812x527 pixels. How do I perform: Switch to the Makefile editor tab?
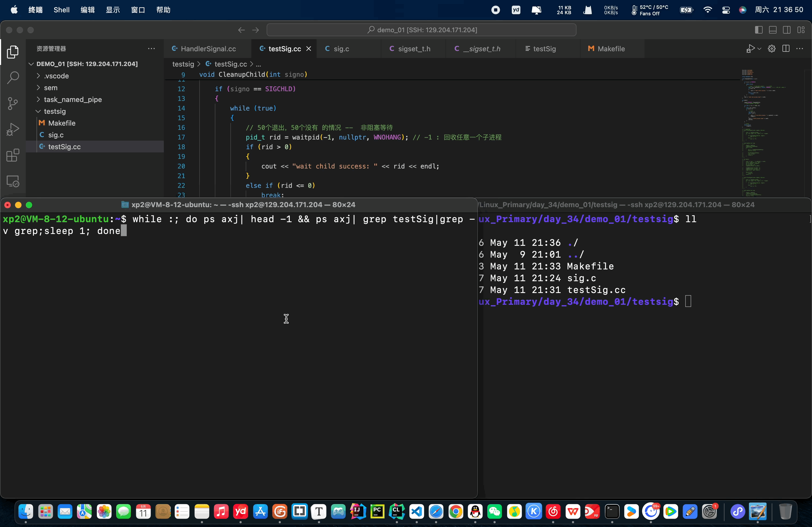(612, 49)
